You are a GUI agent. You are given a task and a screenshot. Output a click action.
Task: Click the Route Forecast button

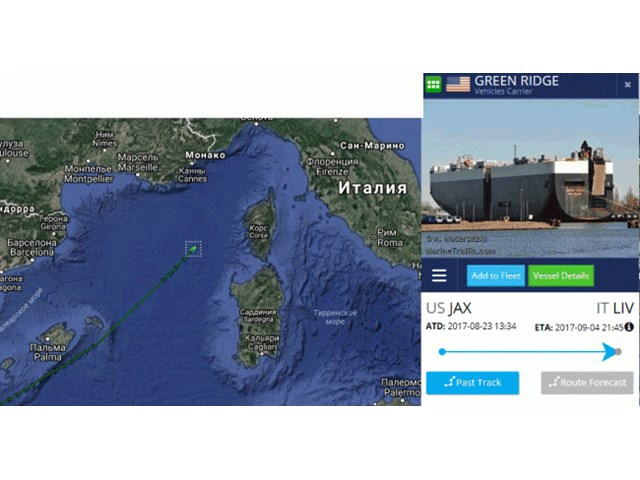[x=587, y=383]
